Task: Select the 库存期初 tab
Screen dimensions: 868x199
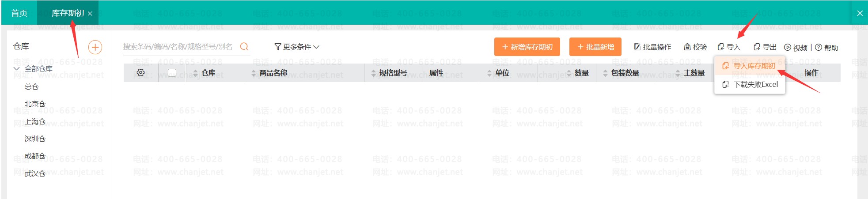Action: pyautogui.click(x=68, y=13)
